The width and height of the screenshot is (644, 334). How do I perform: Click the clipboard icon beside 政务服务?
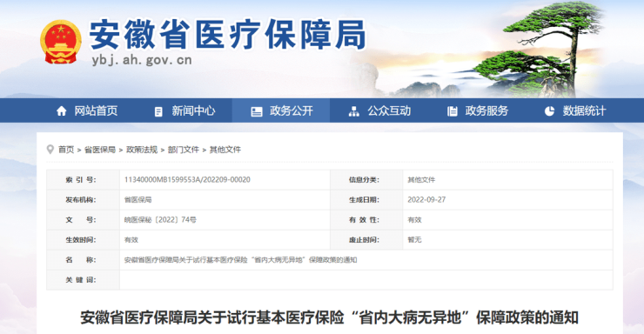[x=452, y=111]
